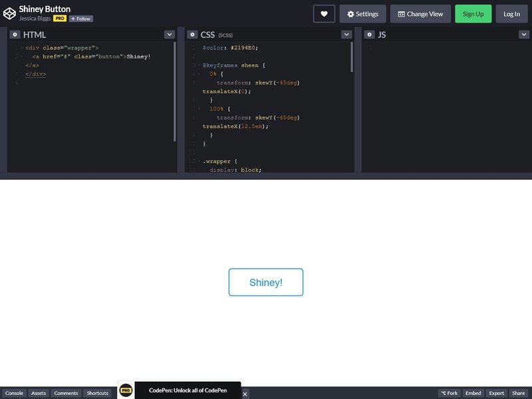The image size is (532, 399).
Task: Open CSS editor settings gear
Action: [192, 35]
